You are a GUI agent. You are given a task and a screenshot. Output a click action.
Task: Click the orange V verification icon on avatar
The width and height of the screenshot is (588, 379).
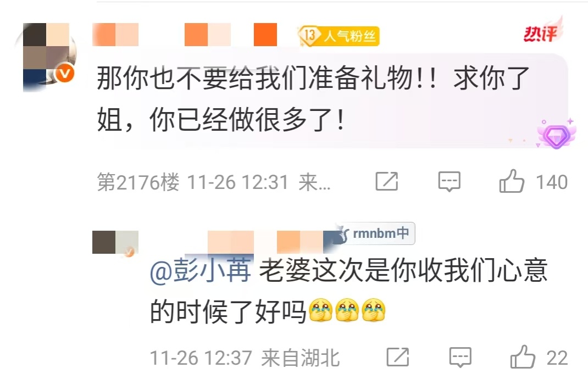coord(64,73)
